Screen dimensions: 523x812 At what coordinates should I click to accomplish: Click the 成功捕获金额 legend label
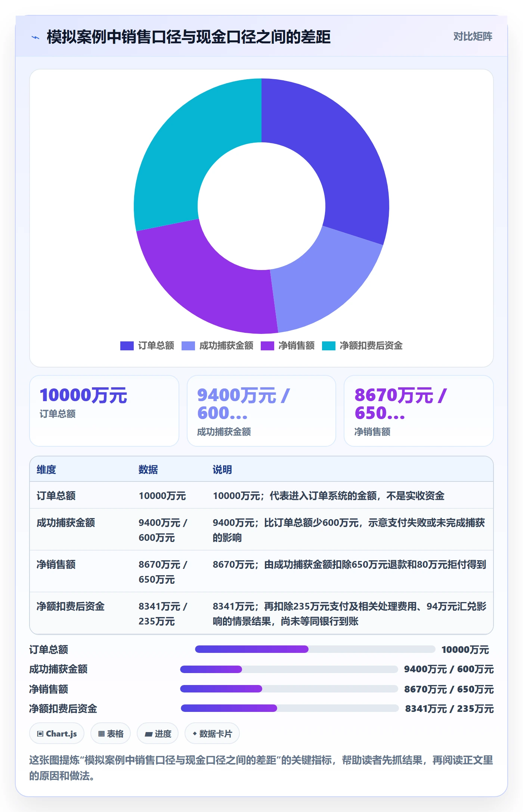[226, 346]
